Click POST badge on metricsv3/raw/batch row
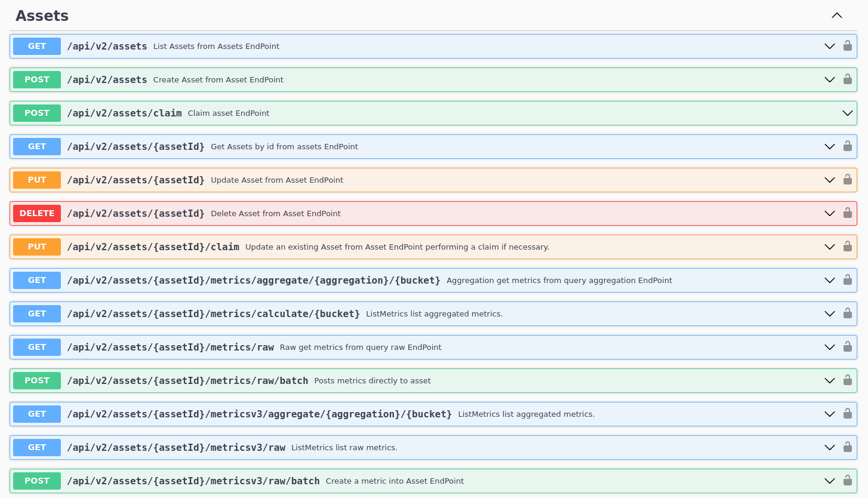Screen dimensions: 868x498 pos(37,481)
